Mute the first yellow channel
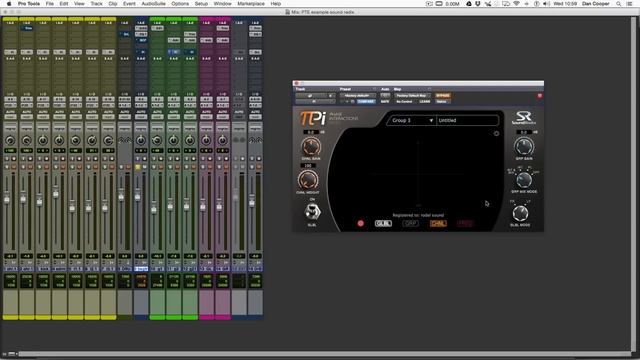The image size is (640, 360). pos(14,167)
